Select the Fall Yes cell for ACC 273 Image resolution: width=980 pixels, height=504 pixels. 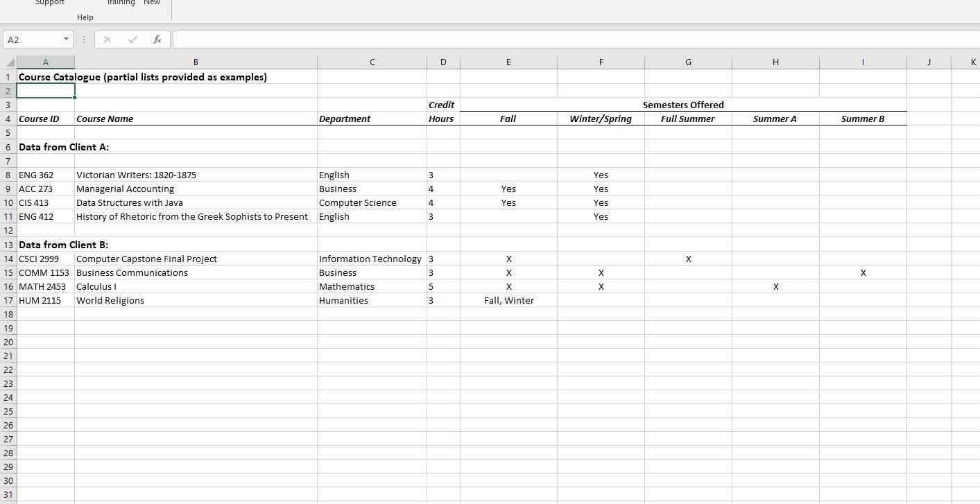pos(508,189)
